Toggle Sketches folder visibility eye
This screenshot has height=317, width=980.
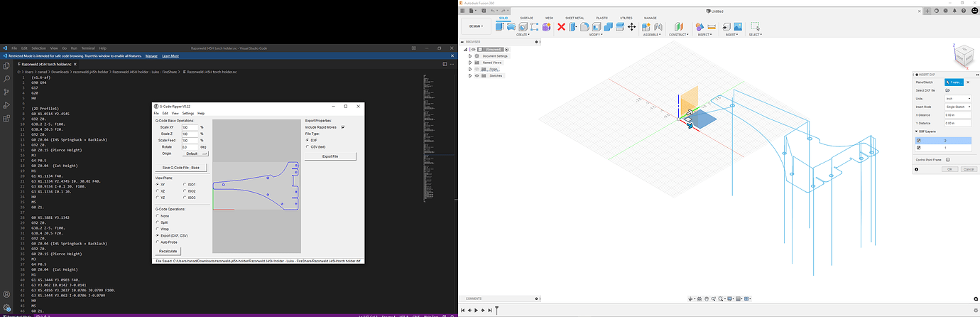point(477,75)
